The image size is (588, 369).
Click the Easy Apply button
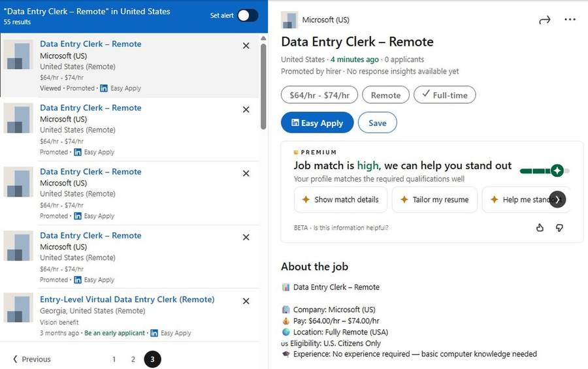pos(318,123)
